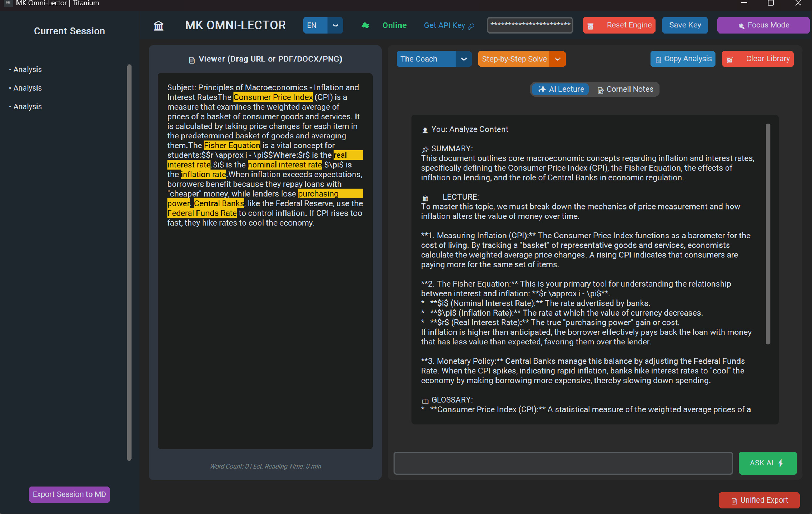Open the first Analysis session entry
The image size is (812, 514).
point(26,70)
